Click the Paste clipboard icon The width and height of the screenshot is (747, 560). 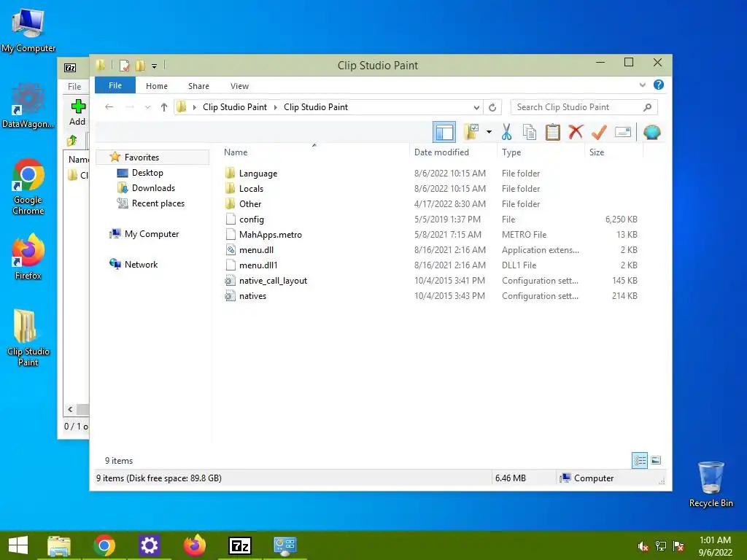pos(553,132)
